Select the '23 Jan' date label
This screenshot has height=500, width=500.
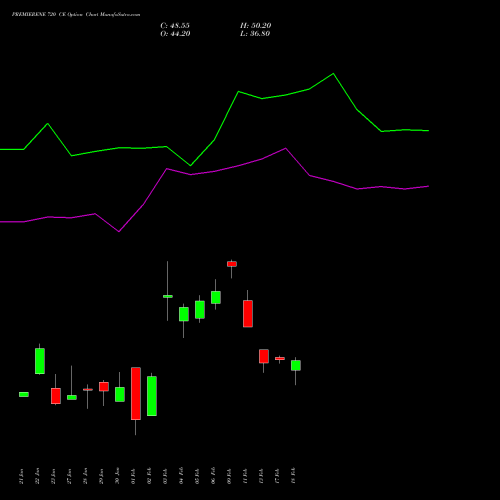(54, 476)
